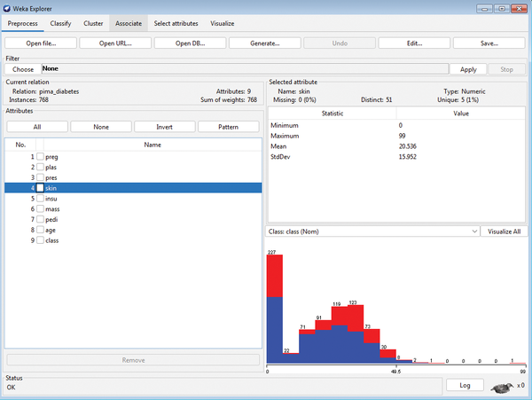This screenshot has width=532, height=400.
Task: Select the insu attribute row
Action: 133,199
